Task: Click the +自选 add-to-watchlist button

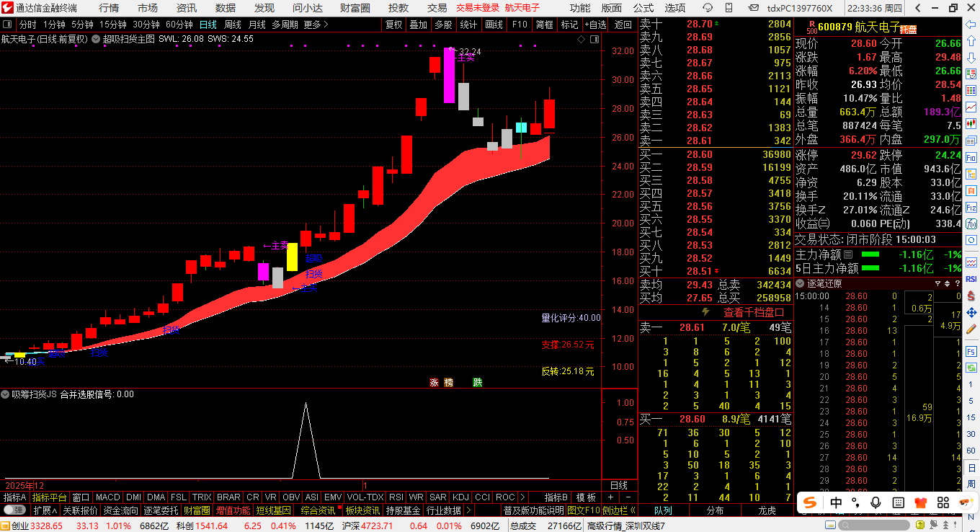Action: coord(595,24)
